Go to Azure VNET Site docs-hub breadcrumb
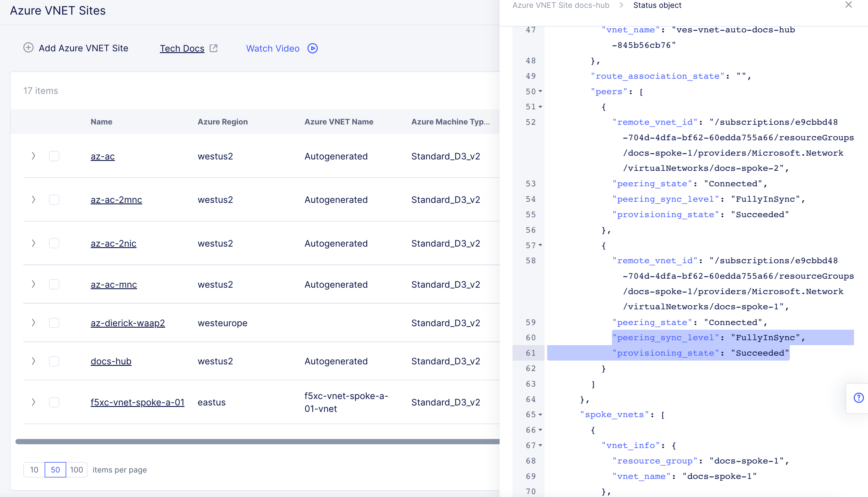 [x=561, y=6]
